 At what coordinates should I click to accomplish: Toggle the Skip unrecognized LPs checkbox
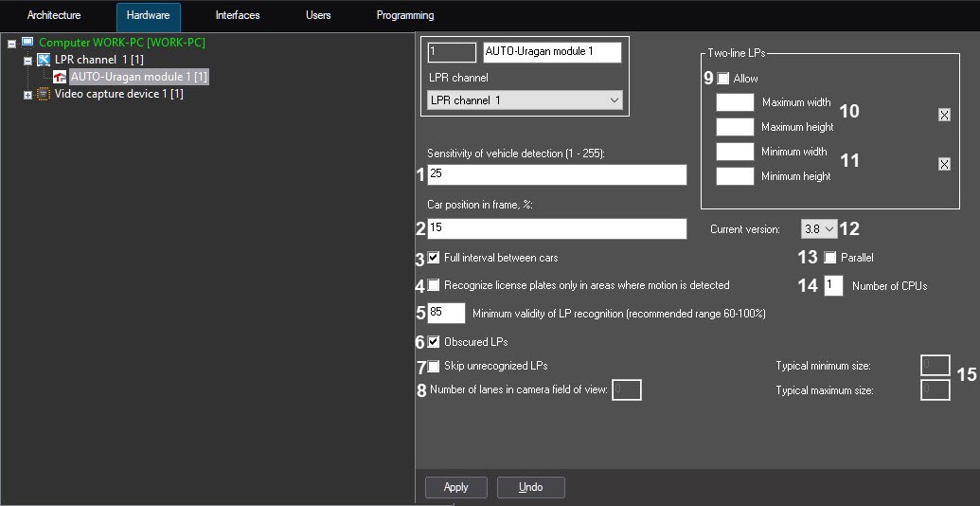(434, 366)
